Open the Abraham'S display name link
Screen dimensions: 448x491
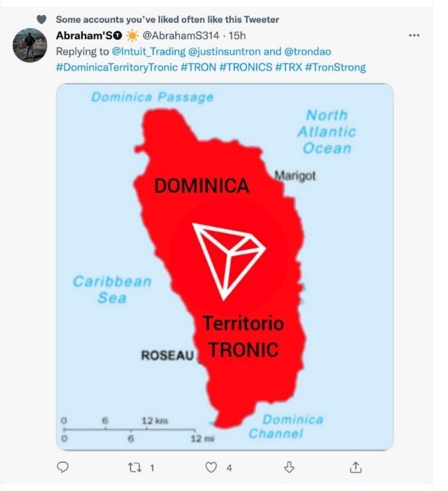coord(84,35)
